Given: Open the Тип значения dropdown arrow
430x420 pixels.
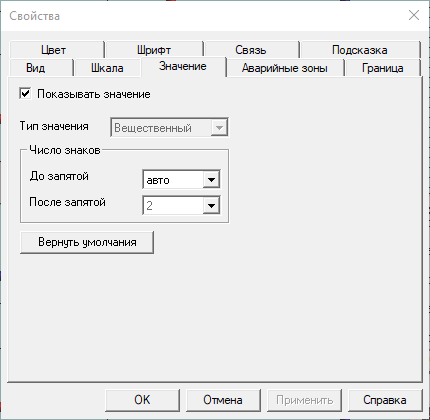Looking at the screenshot, I should tap(219, 128).
